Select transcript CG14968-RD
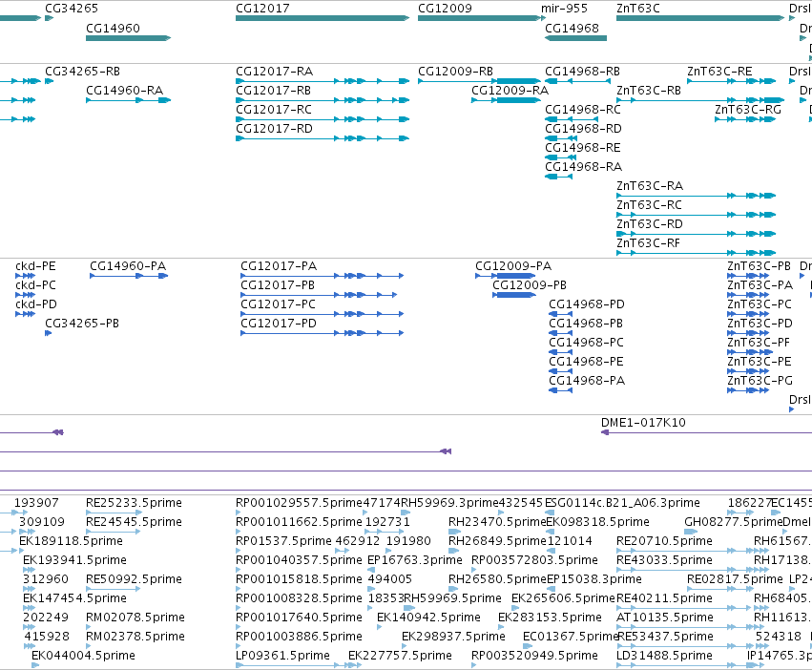 [583, 129]
